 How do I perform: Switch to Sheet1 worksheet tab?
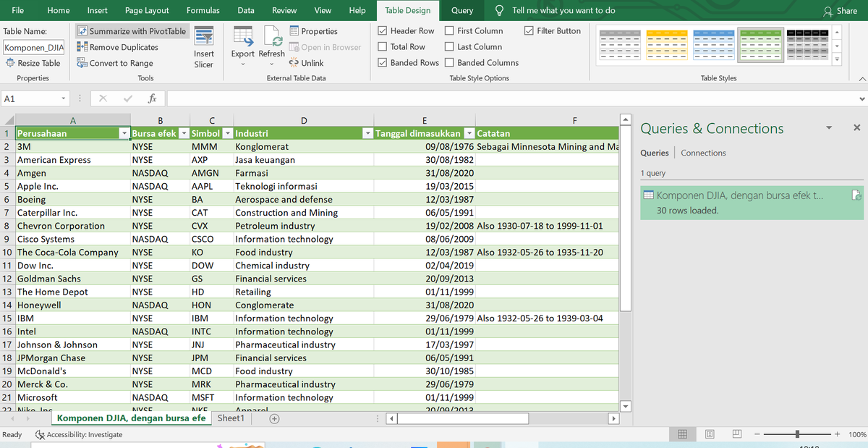(x=231, y=418)
